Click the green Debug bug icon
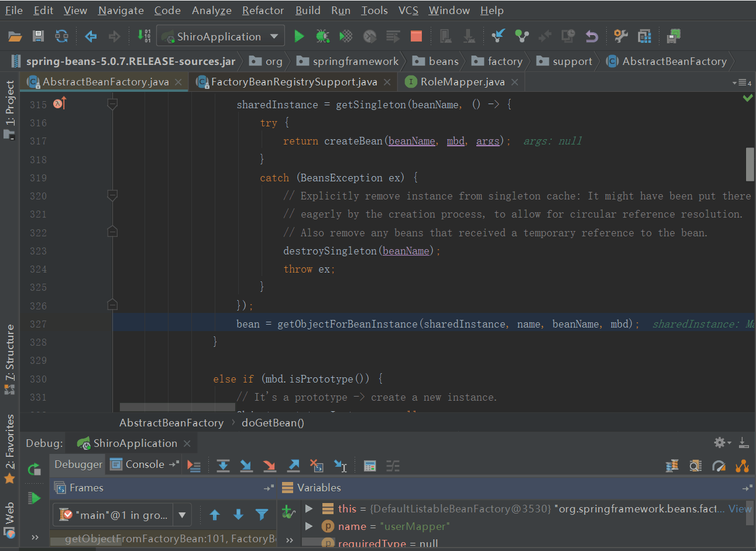The height and width of the screenshot is (551, 756). coord(322,36)
